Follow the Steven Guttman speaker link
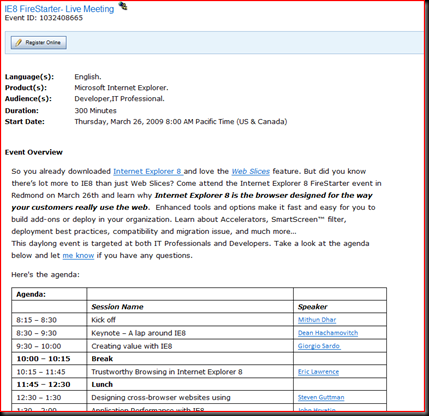The width and height of the screenshot is (429, 416). (321, 397)
